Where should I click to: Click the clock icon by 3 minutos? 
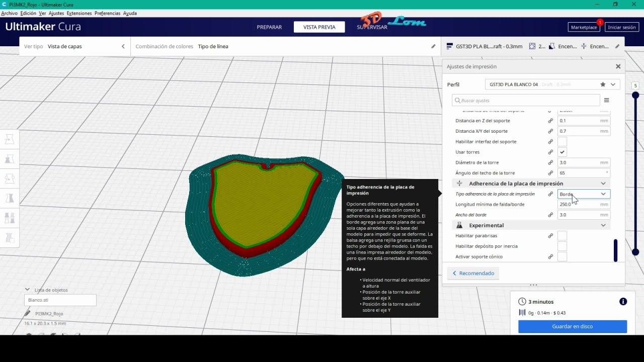coord(522,302)
